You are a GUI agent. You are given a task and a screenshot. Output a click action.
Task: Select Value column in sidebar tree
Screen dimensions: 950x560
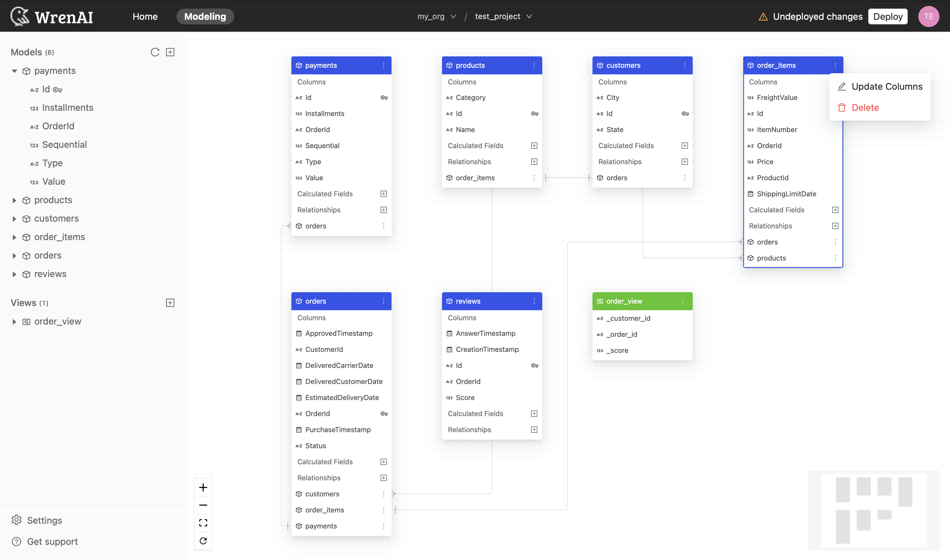[53, 181]
